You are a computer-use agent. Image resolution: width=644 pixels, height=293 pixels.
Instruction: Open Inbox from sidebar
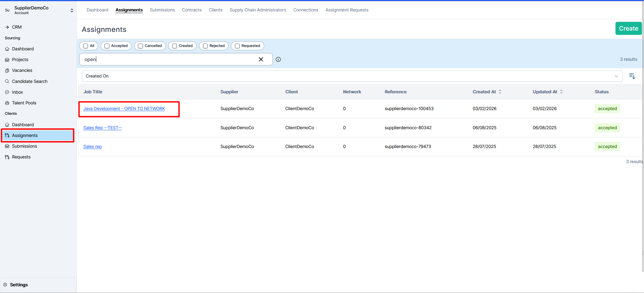[17, 92]
